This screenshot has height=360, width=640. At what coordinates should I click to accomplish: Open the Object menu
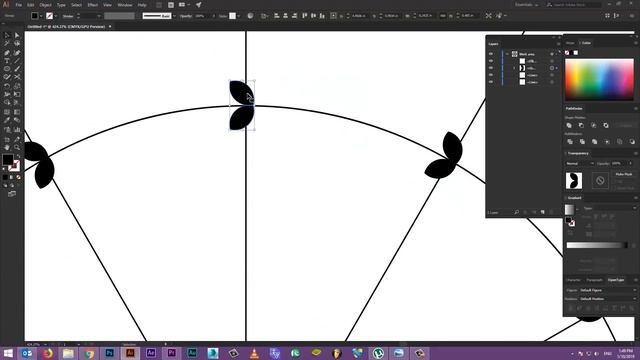45,5
